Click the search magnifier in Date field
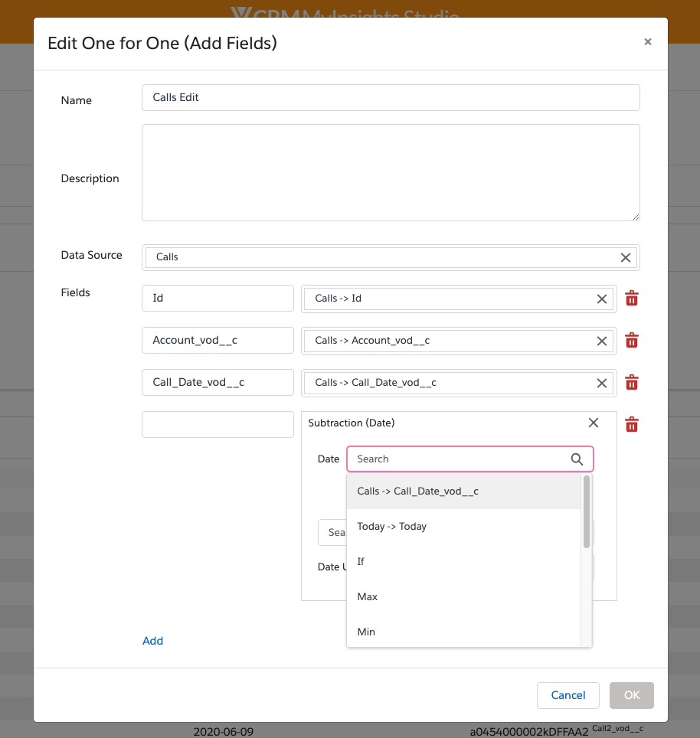 click(577, 459)
